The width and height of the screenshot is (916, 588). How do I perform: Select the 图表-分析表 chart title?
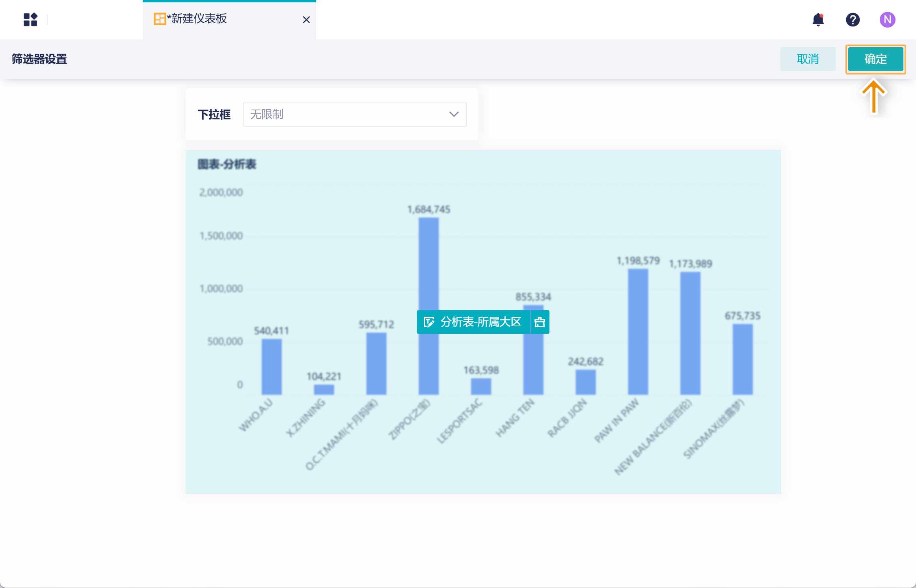pos(227,164)
